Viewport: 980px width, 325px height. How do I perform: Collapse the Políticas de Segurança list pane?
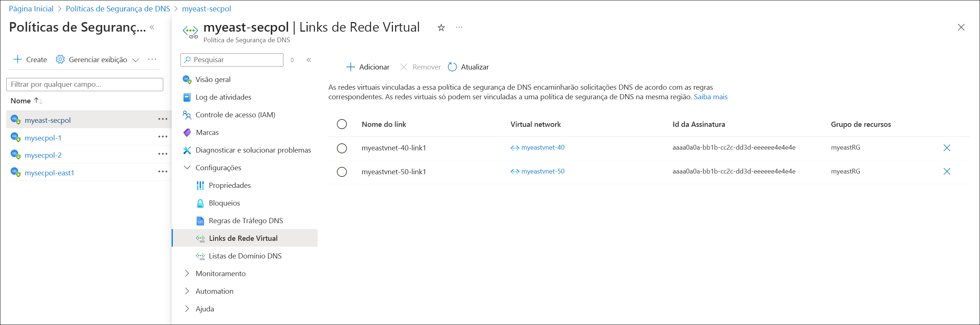click(x=152, y=27)
